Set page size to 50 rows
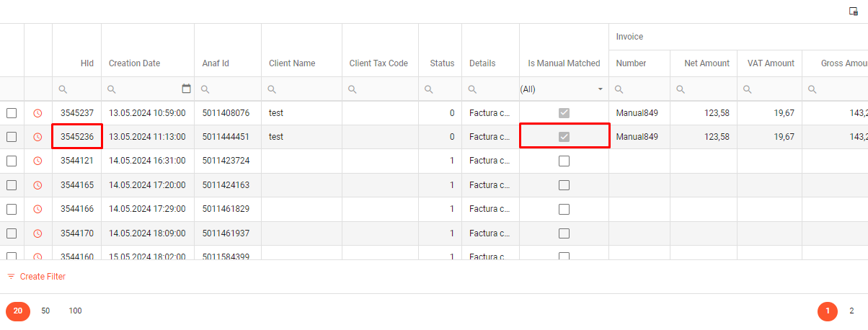The image size is (868, 330). pyautogui.click(x=45, y=311)
